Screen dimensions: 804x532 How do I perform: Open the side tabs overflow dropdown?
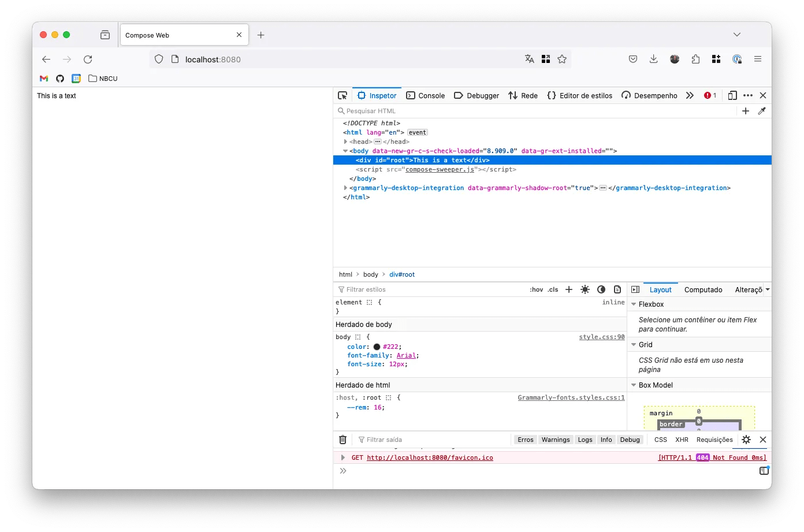[x=768, y=290]
